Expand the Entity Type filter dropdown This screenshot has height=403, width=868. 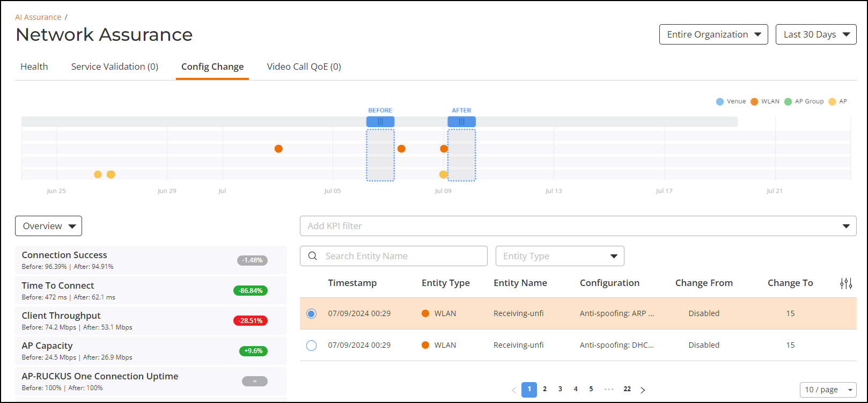(560, 256)
